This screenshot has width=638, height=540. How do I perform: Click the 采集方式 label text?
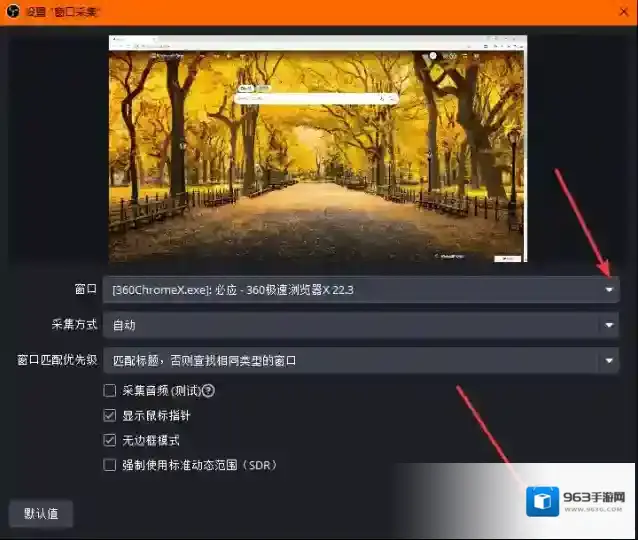point(74,324)
